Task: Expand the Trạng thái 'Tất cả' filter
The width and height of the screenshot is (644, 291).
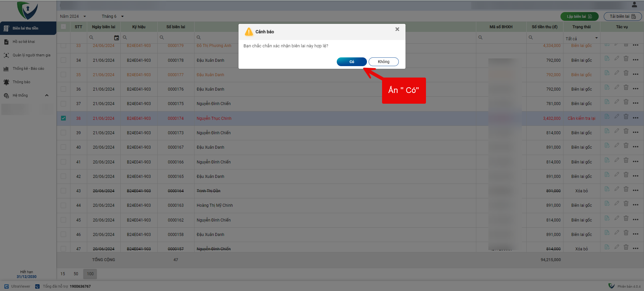Action: [x=582, y=38]
